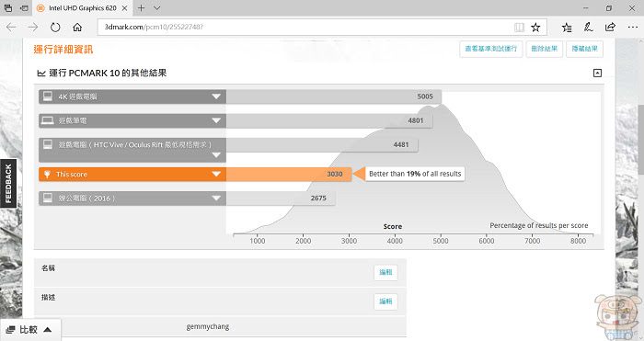This screenshot has width=644, height=341.
Task: Collapse the PCMARK 10 results section
Action: (x=597, y=73)
